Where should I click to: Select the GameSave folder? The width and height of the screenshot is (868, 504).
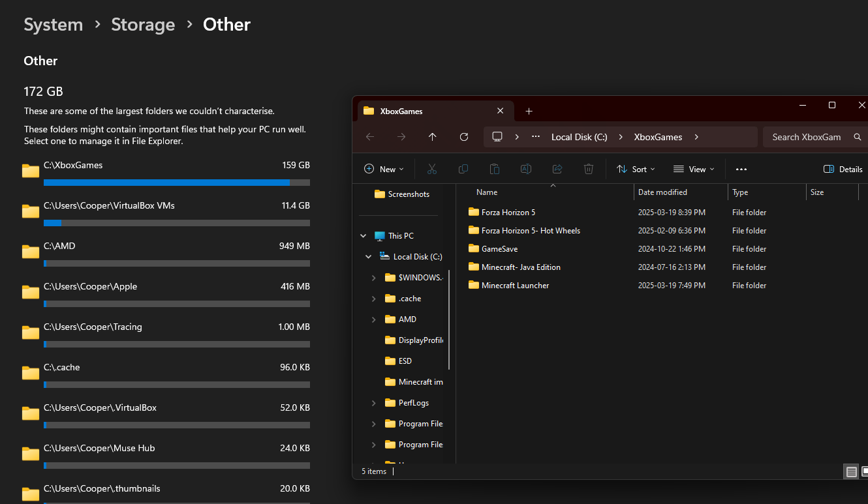coord(493,249)
